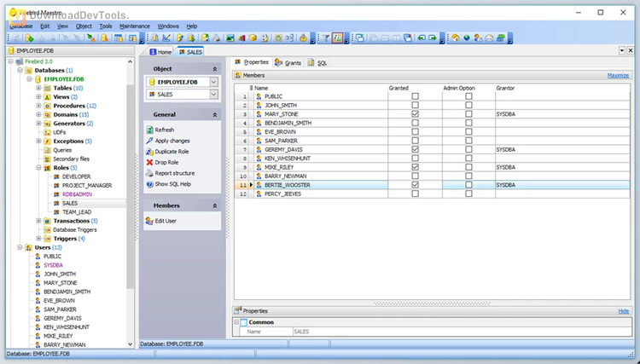Click the close-all-windows icon with red X
640x364 pixels.
click(x=408, y=38)
